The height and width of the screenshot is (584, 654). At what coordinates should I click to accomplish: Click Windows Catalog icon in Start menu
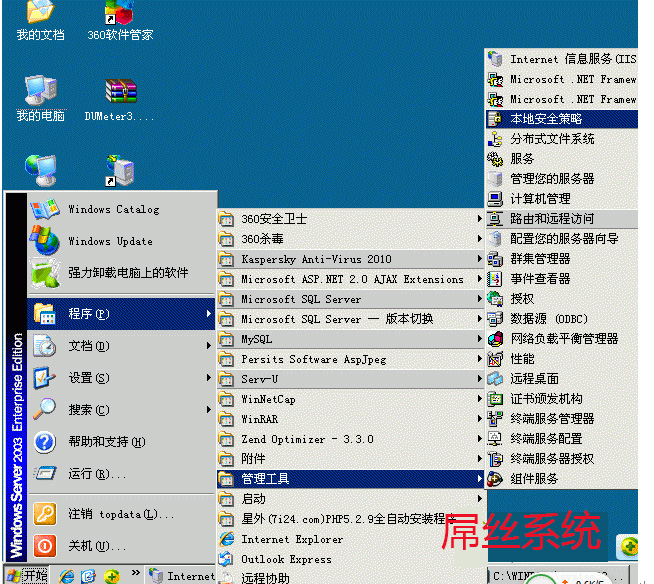click(45, 209)
